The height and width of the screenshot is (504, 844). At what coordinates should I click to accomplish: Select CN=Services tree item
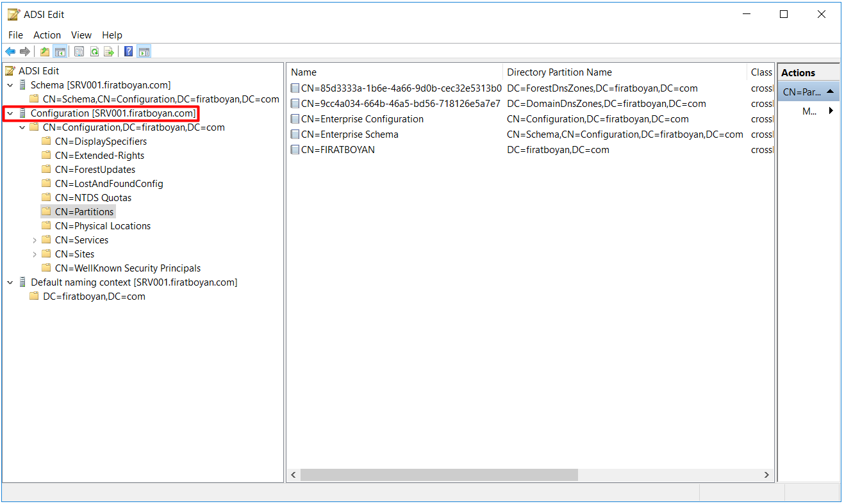click(81, 240)
